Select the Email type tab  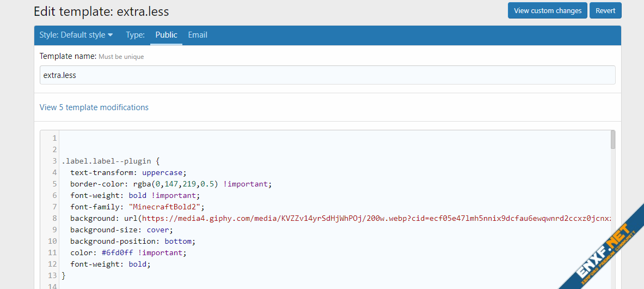[x=198, y=35]
